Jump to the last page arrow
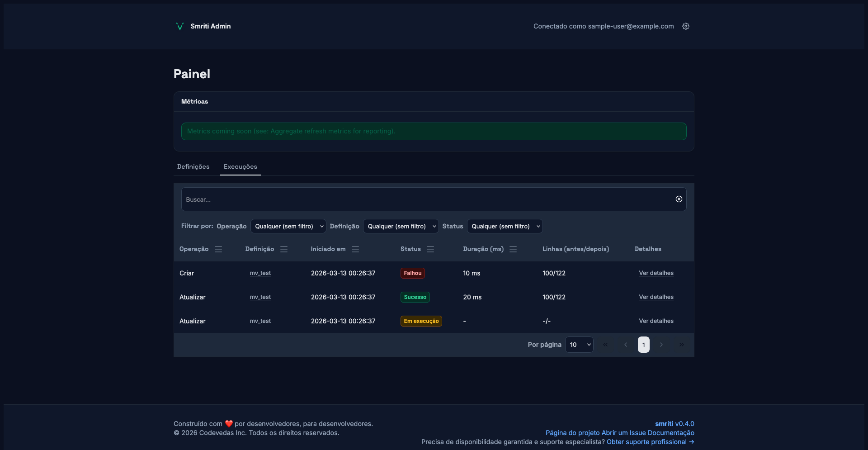Screen dimensions: 868x450 [x=681, y=345]
